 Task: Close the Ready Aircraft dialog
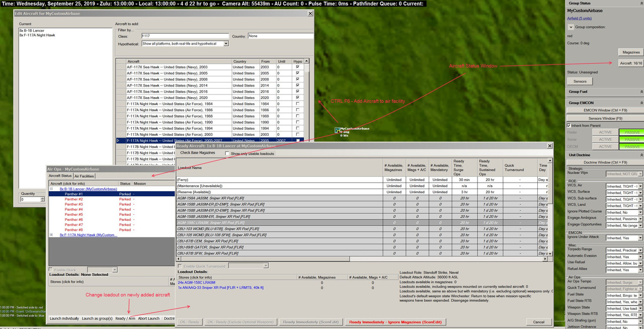[x=549, y=145]
